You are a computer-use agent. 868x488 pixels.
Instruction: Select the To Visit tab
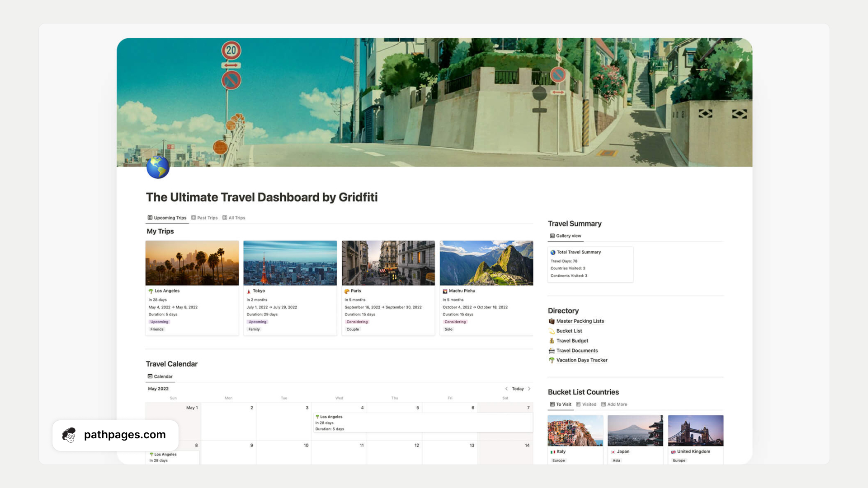561,404
